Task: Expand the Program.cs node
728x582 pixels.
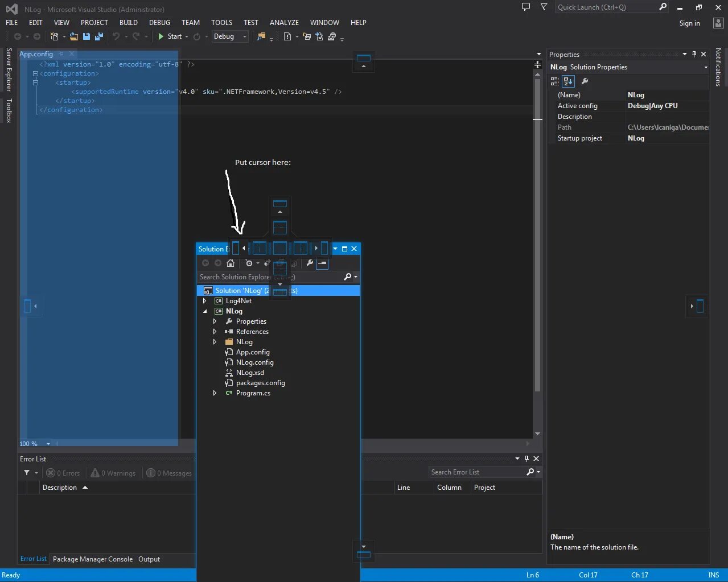Action: [215, 393]
